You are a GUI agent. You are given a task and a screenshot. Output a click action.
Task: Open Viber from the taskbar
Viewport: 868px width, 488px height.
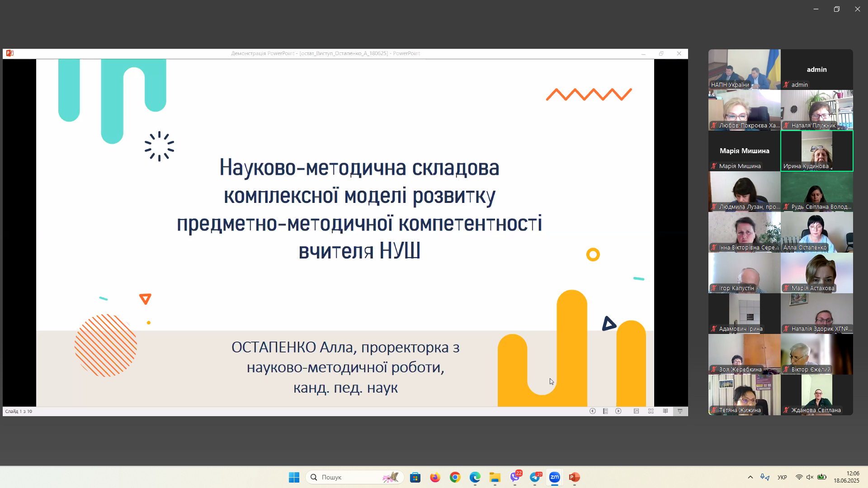tap(515, 477)
